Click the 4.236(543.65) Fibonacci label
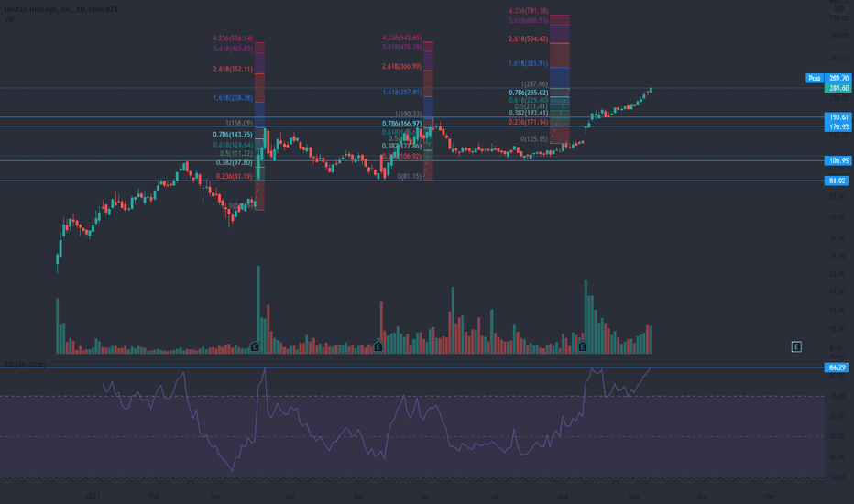The height and width of the screenshot is (504, 854). tap(401, 38)
